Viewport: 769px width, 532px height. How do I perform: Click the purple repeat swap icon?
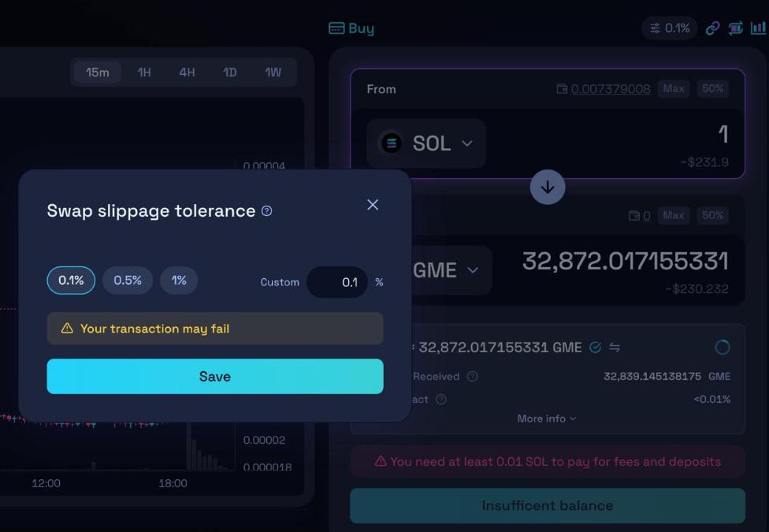tap(735, 28)
